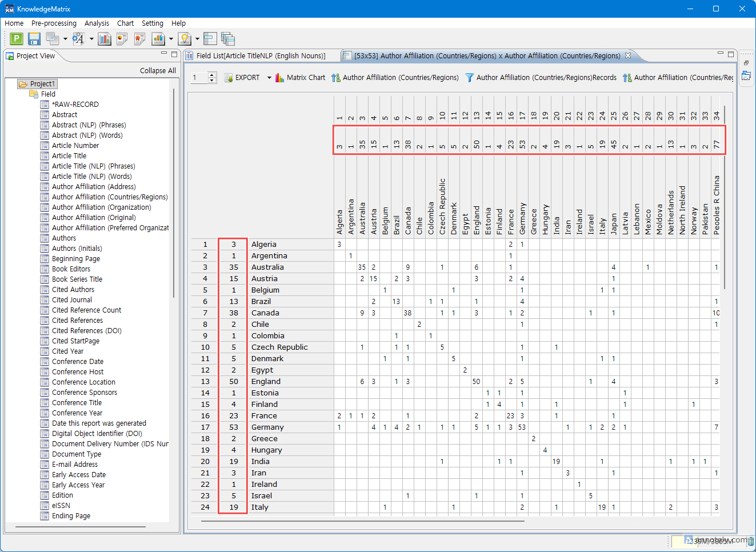This screenshot has width=756, height=552.
Task: Click the gear and letter A toolbar icon
Action: point(78,39)
